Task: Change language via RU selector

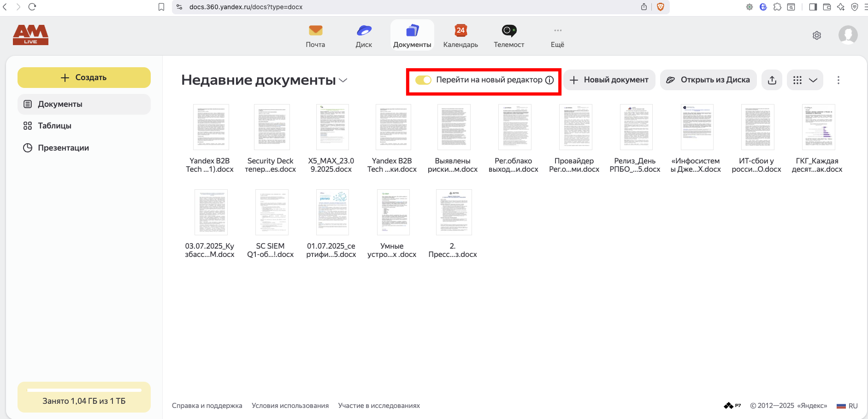Action: click(847, 406)
